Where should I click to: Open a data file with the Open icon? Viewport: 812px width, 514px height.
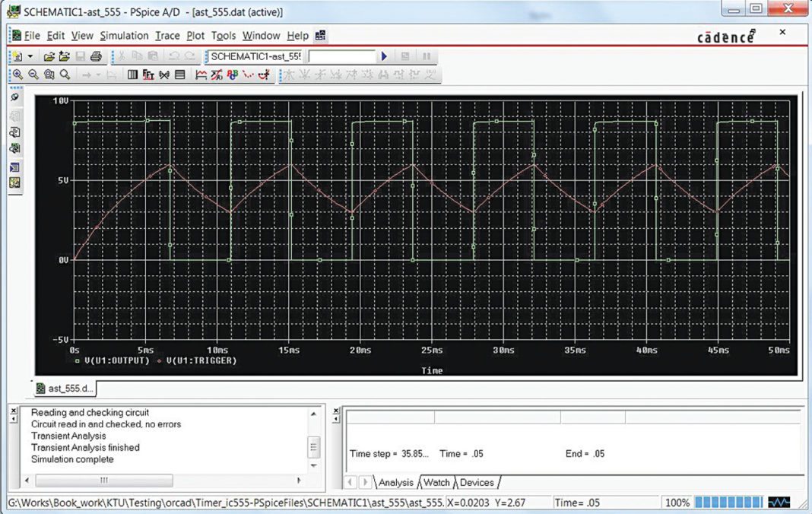pos(50,56)
